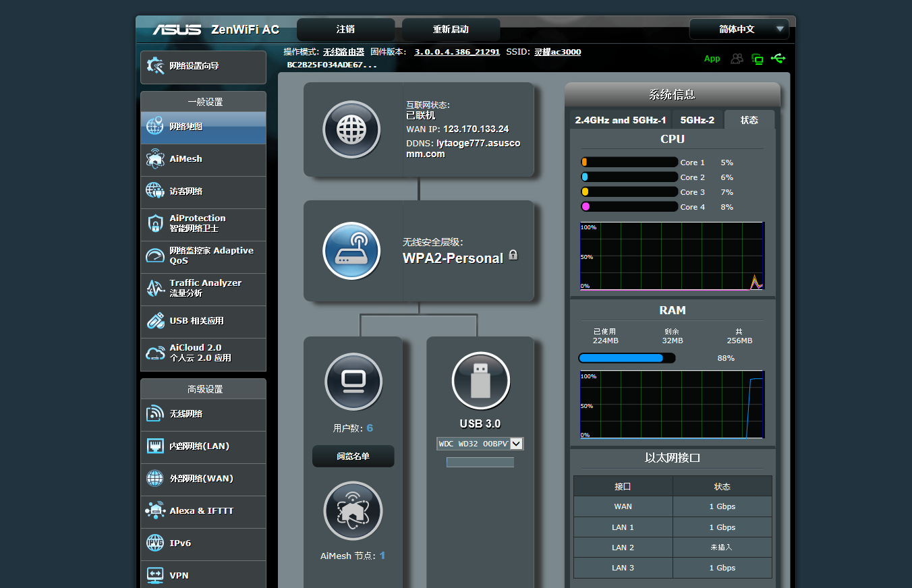The image size is (912, 588).
Task: Click the USB disk usage bar
Action: [x=480, y=463]
